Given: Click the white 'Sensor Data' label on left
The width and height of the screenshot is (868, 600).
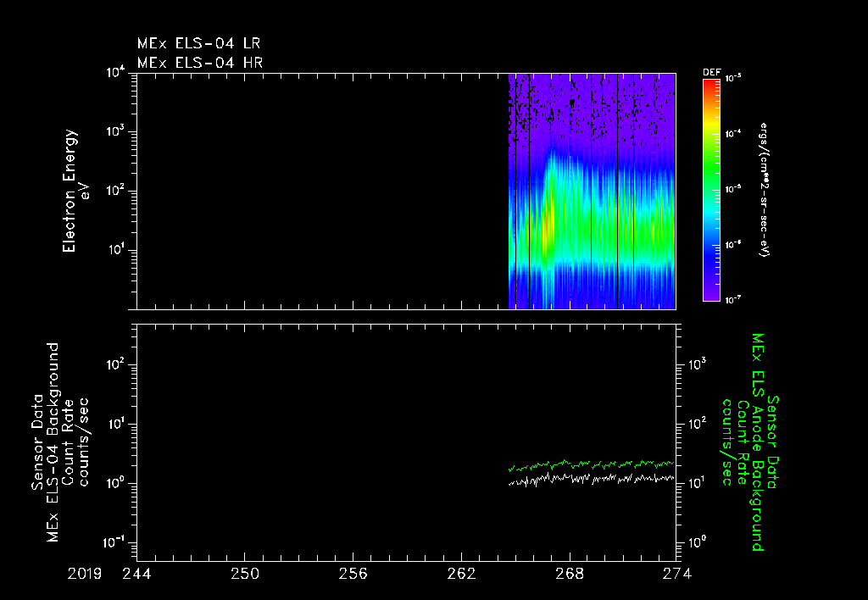Looking at the screenshot, I should [x=37, y=442].
